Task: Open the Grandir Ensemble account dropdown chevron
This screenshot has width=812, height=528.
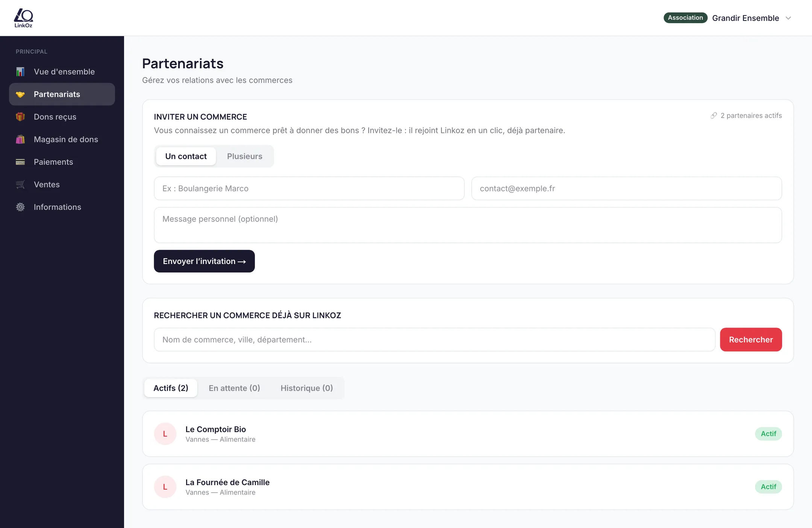Action: (x=788, y=18)
